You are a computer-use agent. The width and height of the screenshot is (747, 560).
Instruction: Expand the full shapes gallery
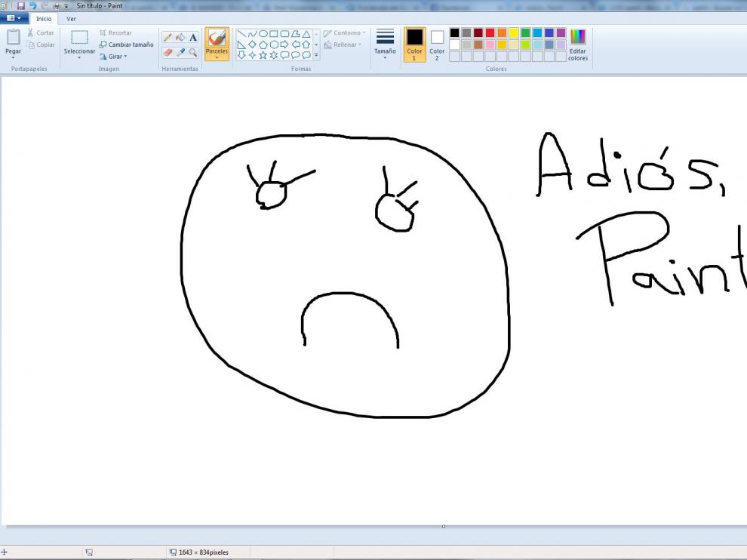(x=316, y=55)
